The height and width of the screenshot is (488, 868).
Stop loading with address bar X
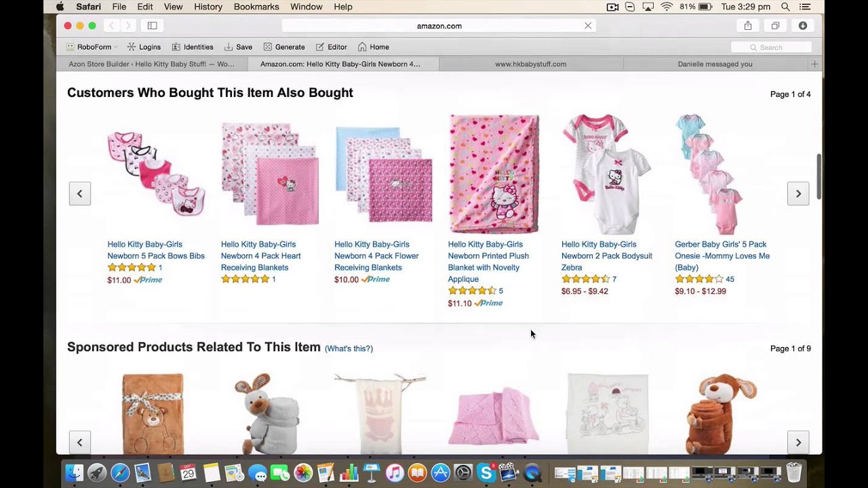[x=588, y=26]
